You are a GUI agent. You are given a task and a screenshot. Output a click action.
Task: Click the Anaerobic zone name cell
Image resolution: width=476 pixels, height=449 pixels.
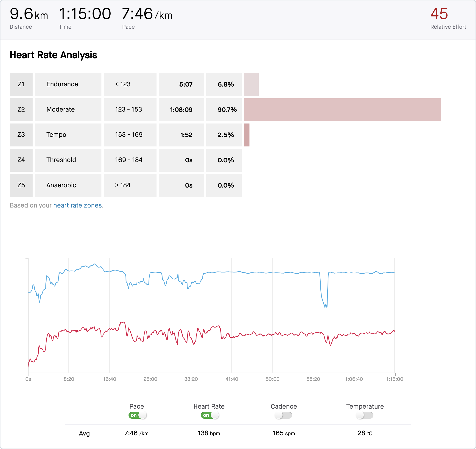(68, 185)
